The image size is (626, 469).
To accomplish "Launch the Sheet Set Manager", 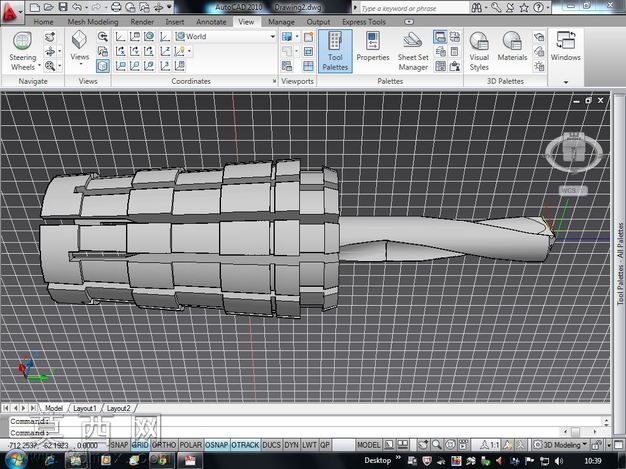I will click(x=413, y=51).
